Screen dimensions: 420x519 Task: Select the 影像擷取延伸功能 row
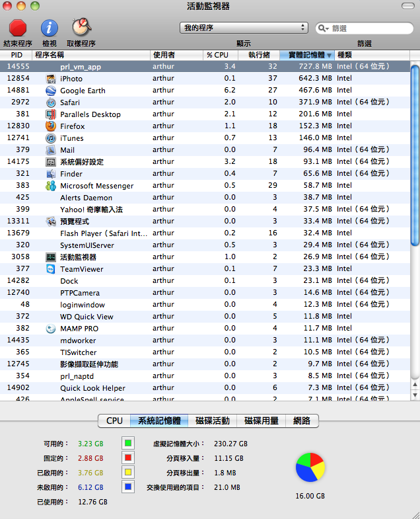point(205,364)
